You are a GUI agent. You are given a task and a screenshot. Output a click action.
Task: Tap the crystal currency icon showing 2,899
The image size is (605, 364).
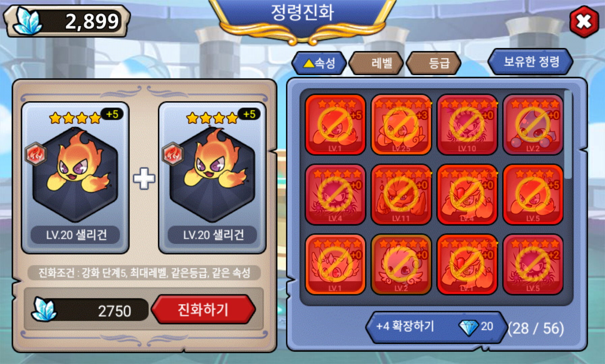pyautogui.click(x=28, y=21)
